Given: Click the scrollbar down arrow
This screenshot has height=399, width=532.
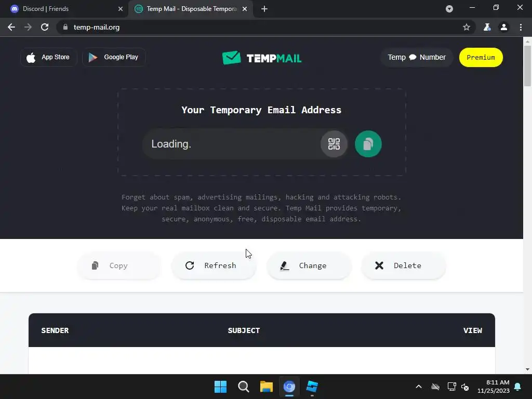Looking at the screenshot, I should [527, 369].
